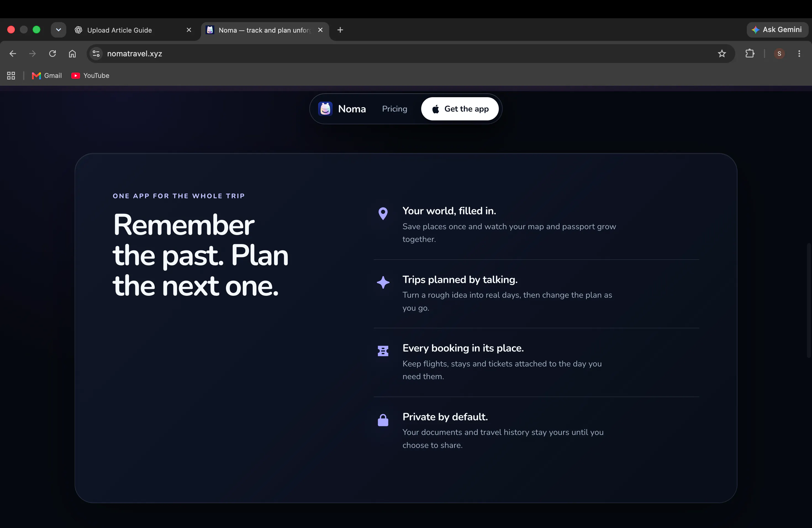The image size is (812, 528).
Task: Close the Upload Article Guide tab
Action: click(x=189, y=30)
